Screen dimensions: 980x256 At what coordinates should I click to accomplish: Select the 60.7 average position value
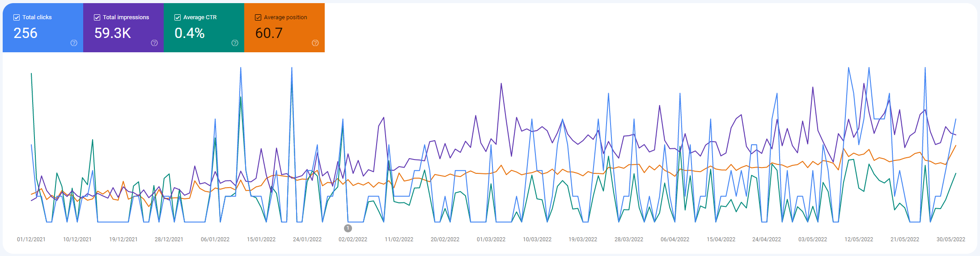[269, 33]
